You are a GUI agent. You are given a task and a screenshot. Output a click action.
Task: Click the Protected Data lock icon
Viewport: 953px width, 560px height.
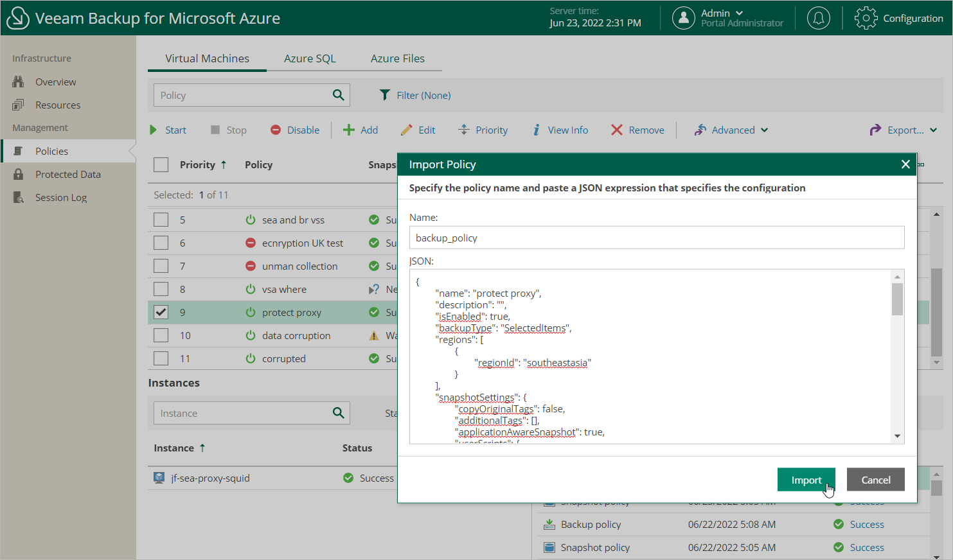click(x=18, y=175)
